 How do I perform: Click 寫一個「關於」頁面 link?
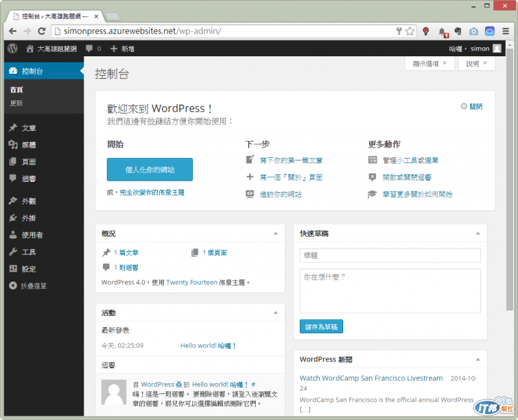click(291, 177)
